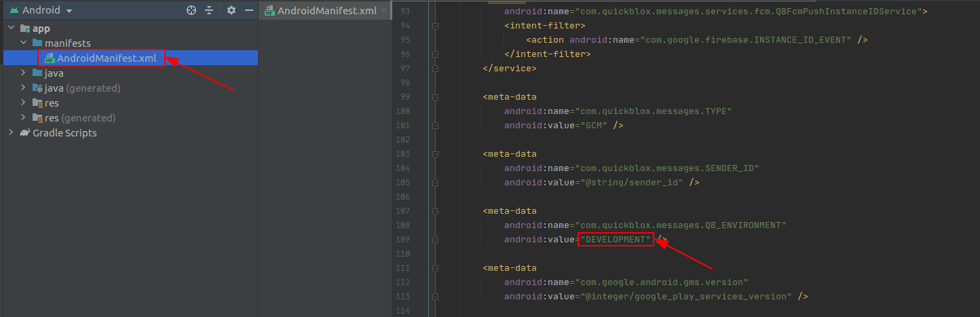
Task: Click the res (generated) folder icon
Action: click(38, 118)
